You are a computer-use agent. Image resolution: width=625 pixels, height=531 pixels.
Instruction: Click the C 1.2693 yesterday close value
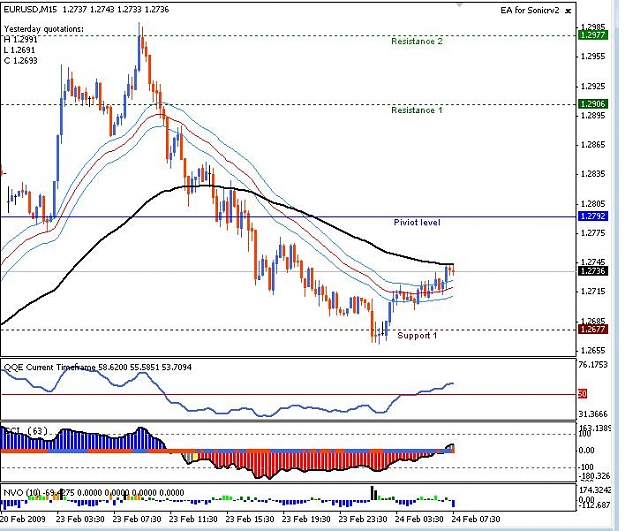click(21, 61)
